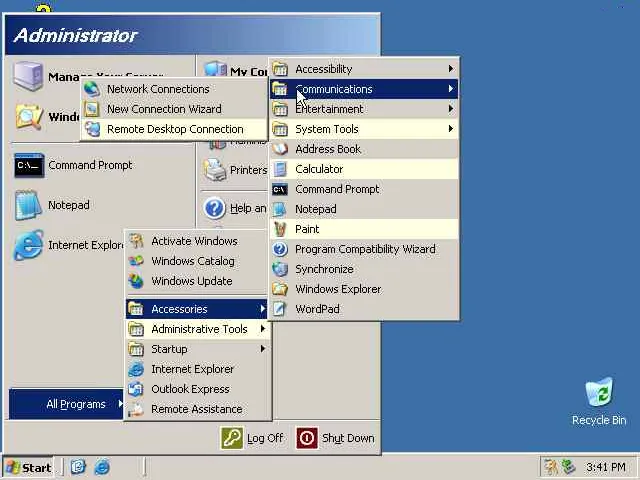640x480 pixels.
Task: Open Activate Windows from All Programs
Action: [x=198, y=241]
